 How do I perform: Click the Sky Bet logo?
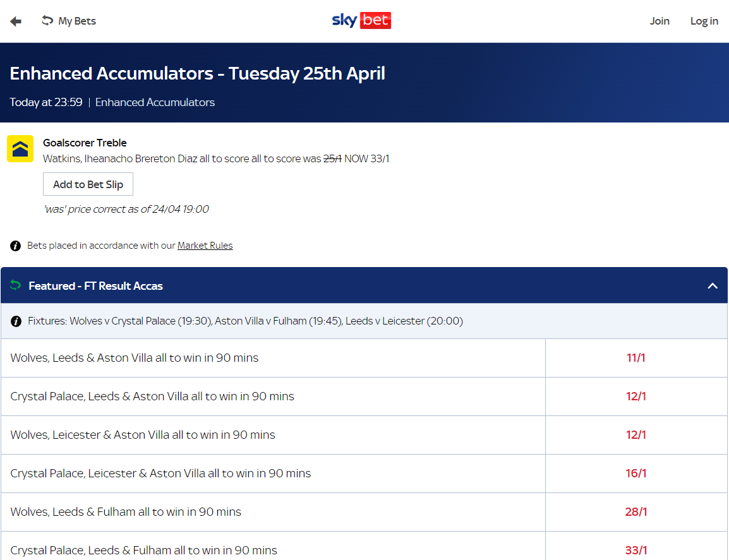[362, 20]
